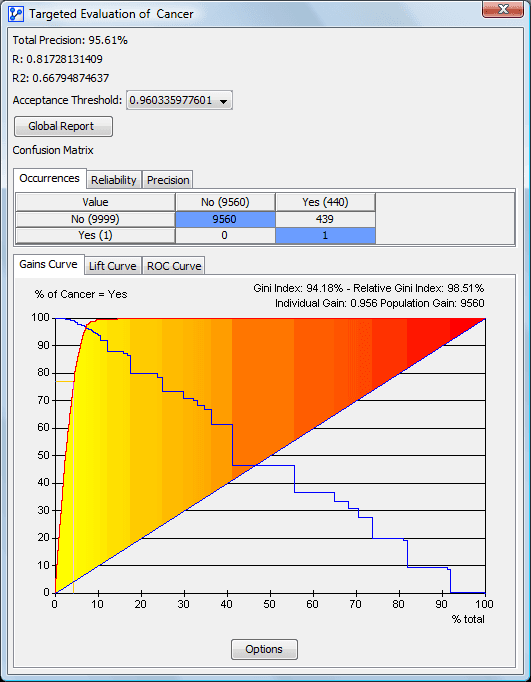Click the Acceptance Threshold dropdown arrow
This screenshot has width=531, height=682.
point(224,101)
